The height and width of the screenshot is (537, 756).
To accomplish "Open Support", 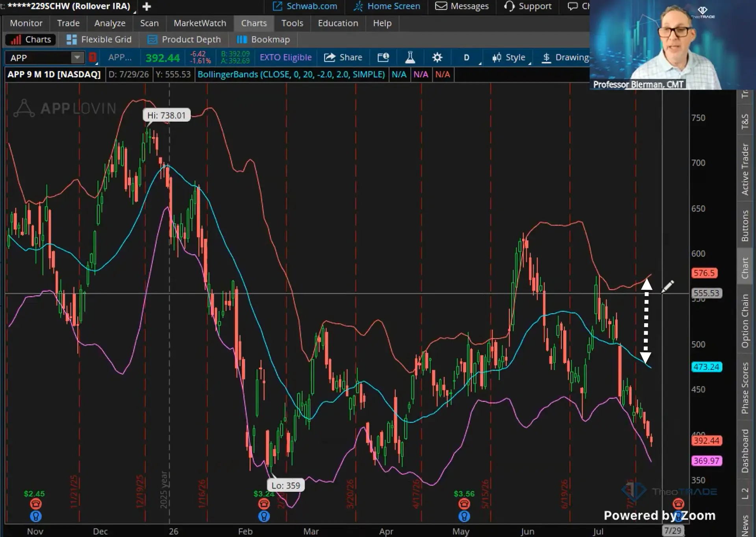I will (528, 6).
